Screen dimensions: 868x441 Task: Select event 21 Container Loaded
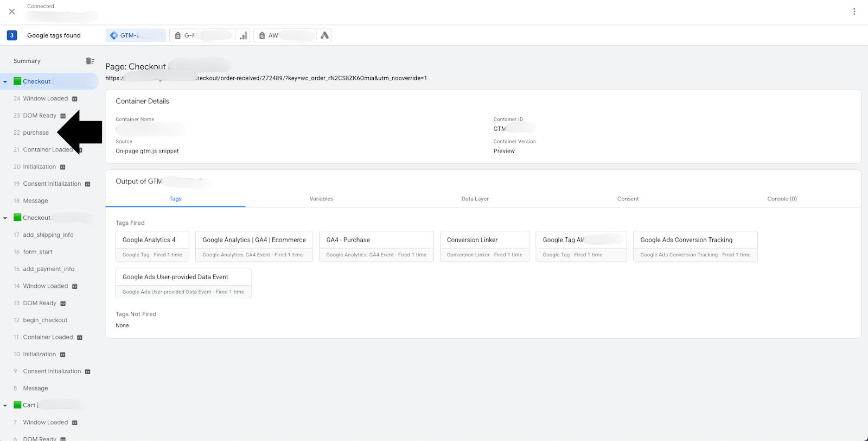(48, 149)
